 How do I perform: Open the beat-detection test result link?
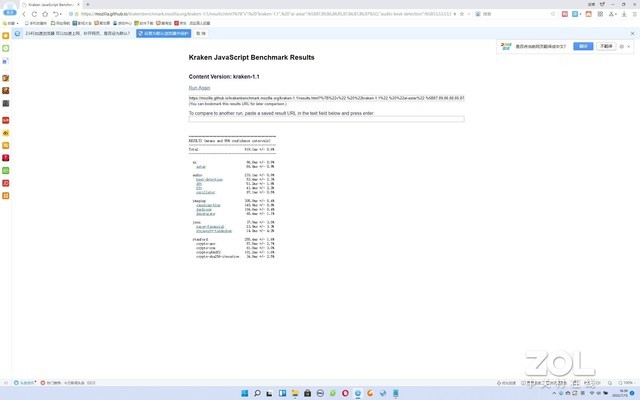203,179
